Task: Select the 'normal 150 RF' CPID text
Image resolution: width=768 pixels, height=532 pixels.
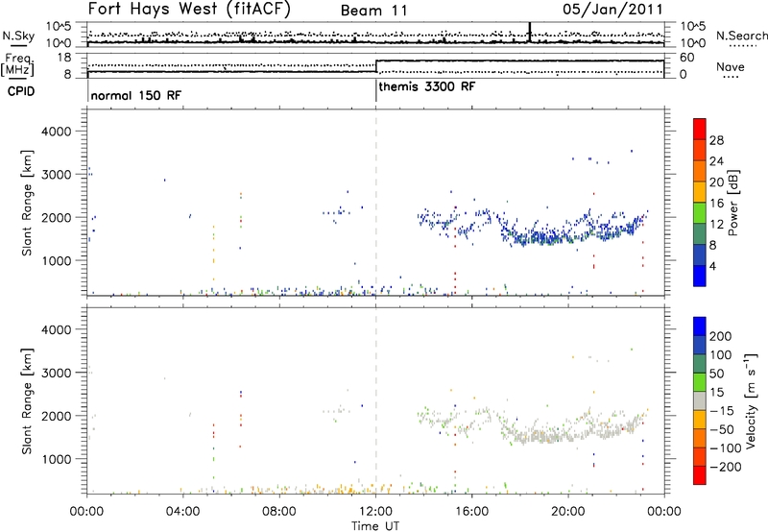Action: tap(135, 95)
